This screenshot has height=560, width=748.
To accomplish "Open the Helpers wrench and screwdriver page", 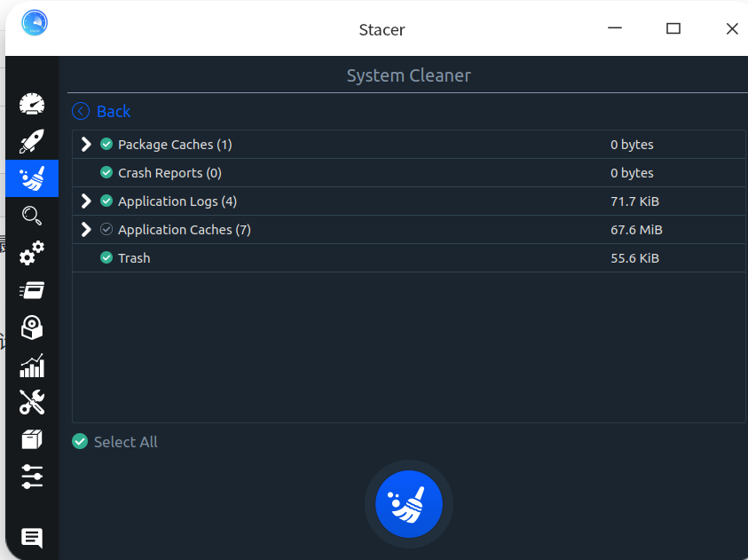I will pos(32,402).
